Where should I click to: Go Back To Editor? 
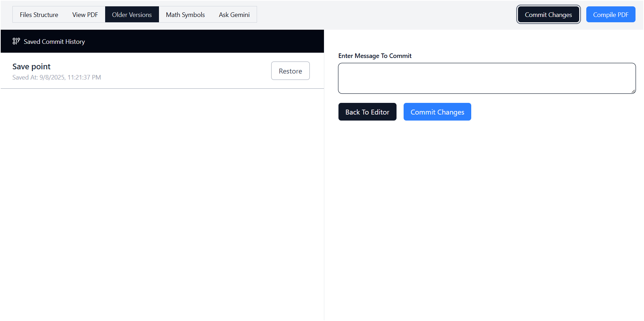coord(367,112)
